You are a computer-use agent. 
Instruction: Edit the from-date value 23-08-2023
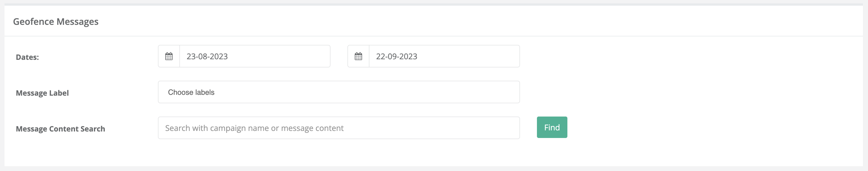click(207, 56)
